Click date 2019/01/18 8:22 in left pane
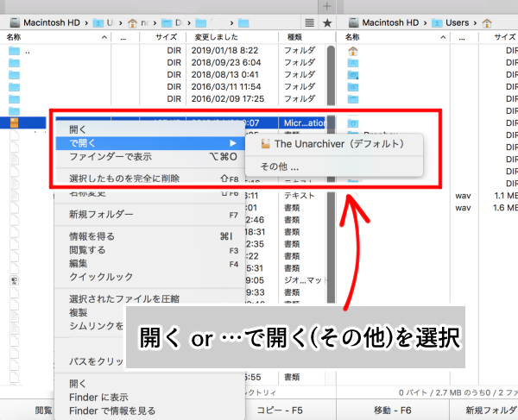Image resolution: width=518 pixels, height=420 pixels. [224, 51]
